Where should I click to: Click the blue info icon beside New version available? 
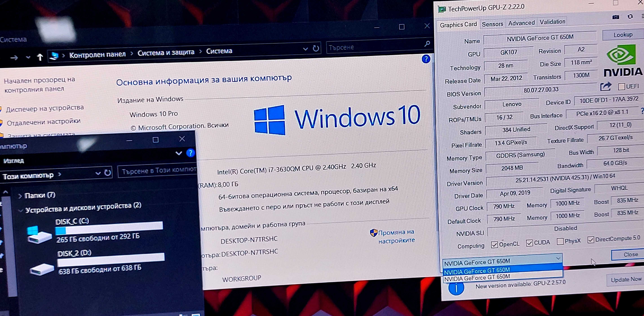(x=456, y=288)
